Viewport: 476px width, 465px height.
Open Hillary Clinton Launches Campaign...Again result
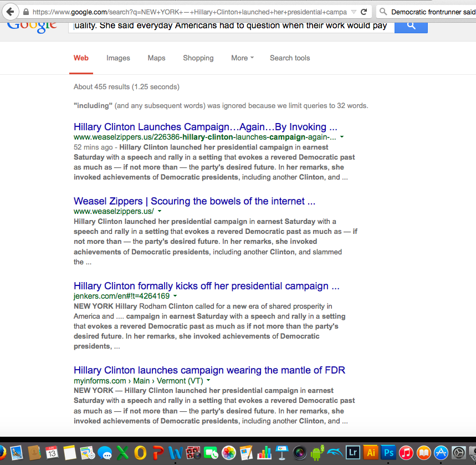(x=205, y=127)
